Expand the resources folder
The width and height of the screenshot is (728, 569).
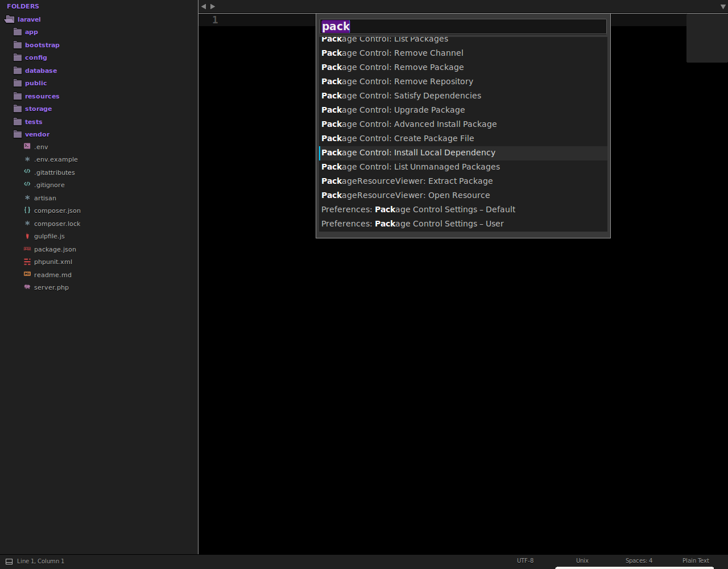coord(18,96)
